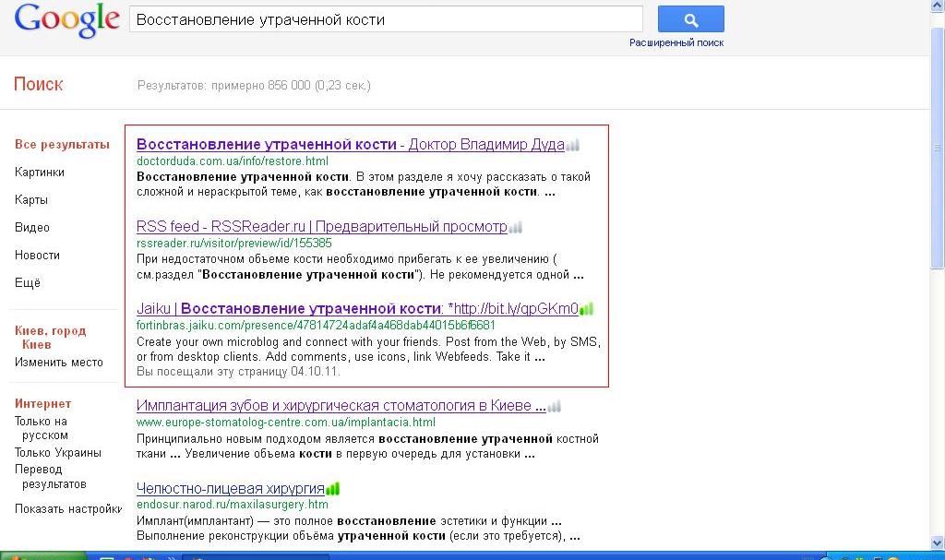The image size is (945, 560).
Task: Switch to Карты search
Action: coord(30,199)
